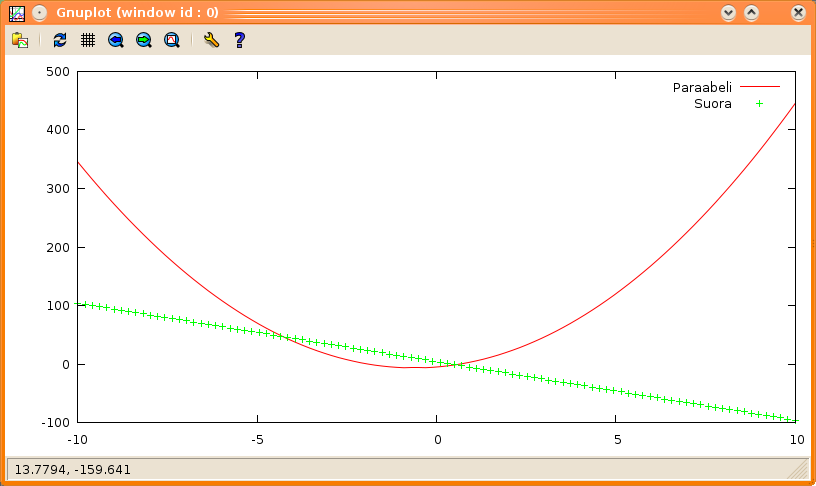
Task: Click the resize grip in status bar corner
Action: pos(798,469)
